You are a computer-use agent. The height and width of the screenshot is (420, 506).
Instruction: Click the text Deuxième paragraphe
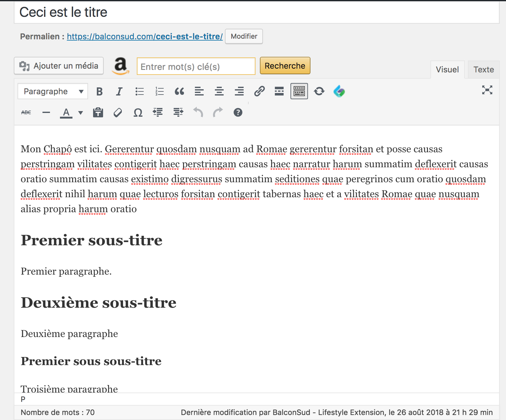(x=69, y=334)
